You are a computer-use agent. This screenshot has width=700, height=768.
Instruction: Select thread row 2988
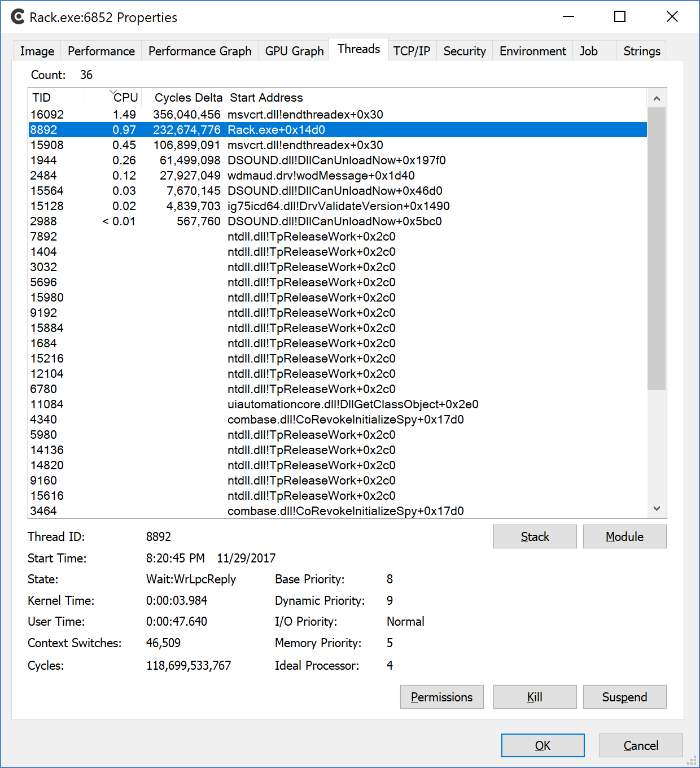tap(338, 221)
